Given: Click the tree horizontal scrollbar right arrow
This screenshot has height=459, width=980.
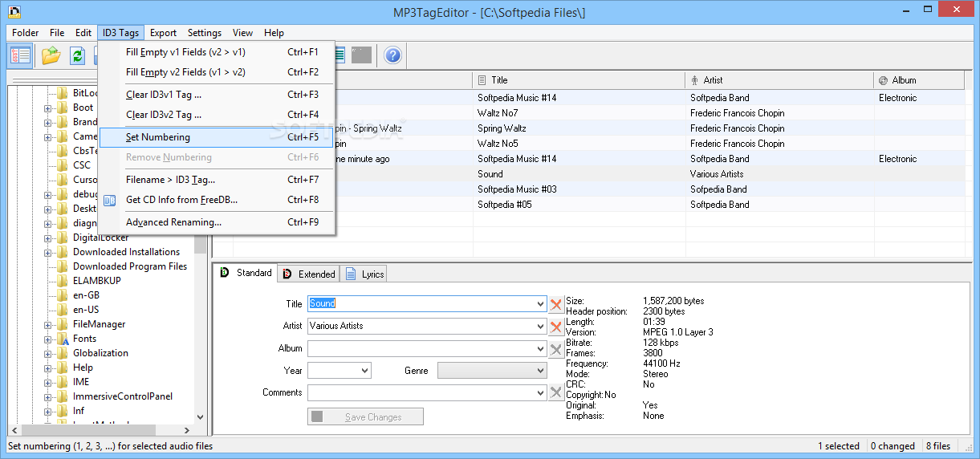Looking at the screenshot, I should tap(186, 431).
